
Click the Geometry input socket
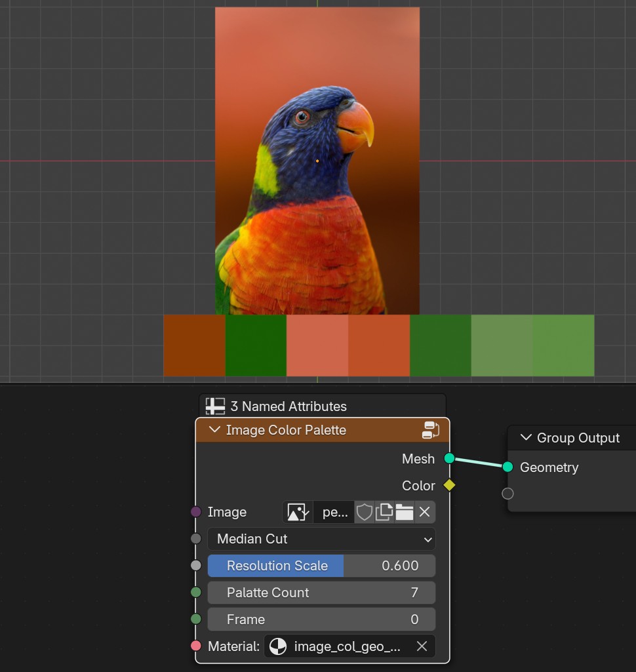[507, 467]
